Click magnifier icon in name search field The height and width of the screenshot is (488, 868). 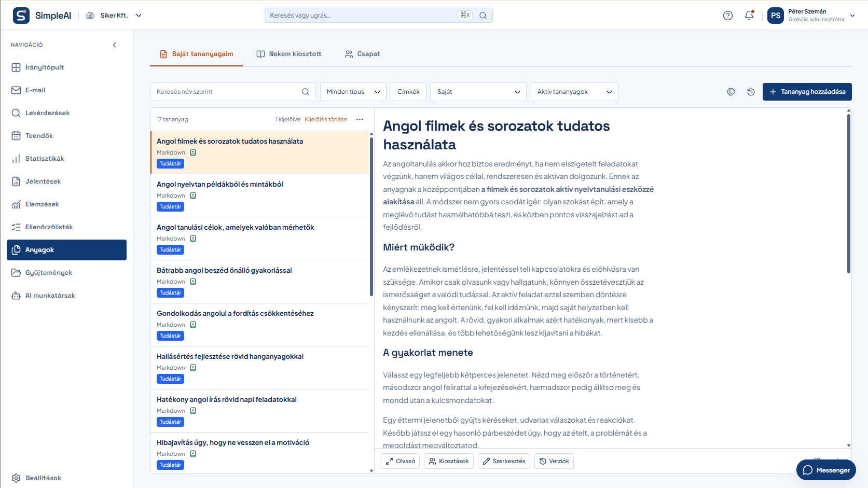pos(306,92)
